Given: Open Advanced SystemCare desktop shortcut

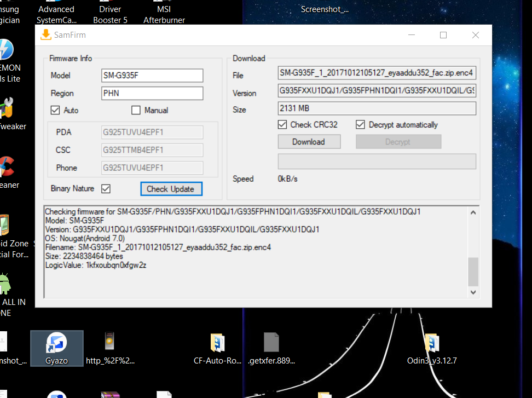Looking at the screenshot, I should coord(56,12).
